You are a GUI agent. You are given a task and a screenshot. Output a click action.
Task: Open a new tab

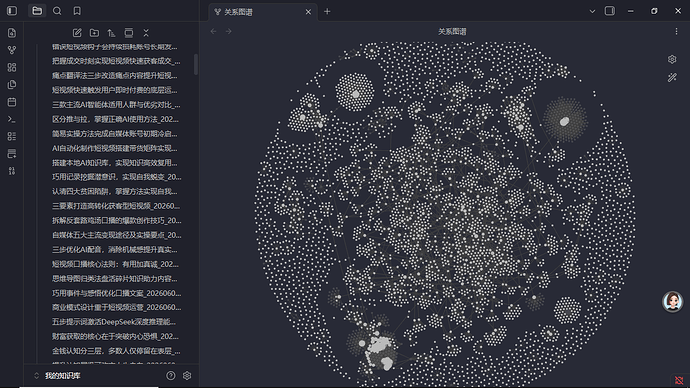[x=327, y=12]
